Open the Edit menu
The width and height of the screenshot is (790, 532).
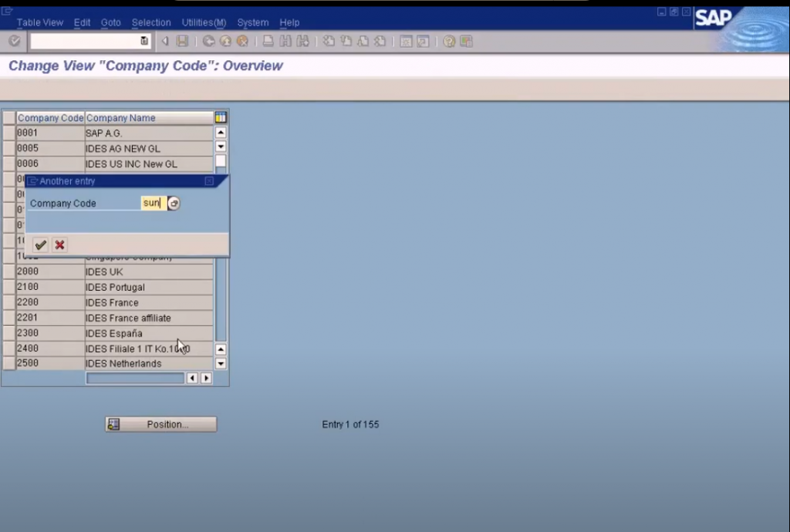82,22
